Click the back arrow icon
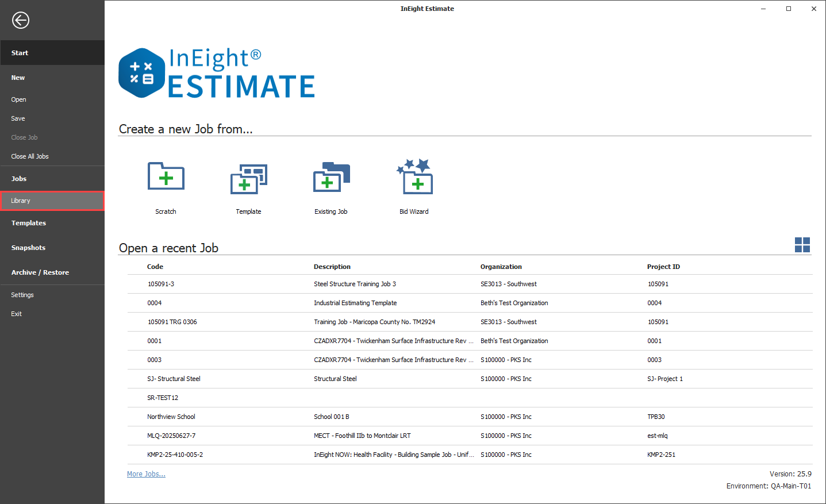 [x=21, y=21]
